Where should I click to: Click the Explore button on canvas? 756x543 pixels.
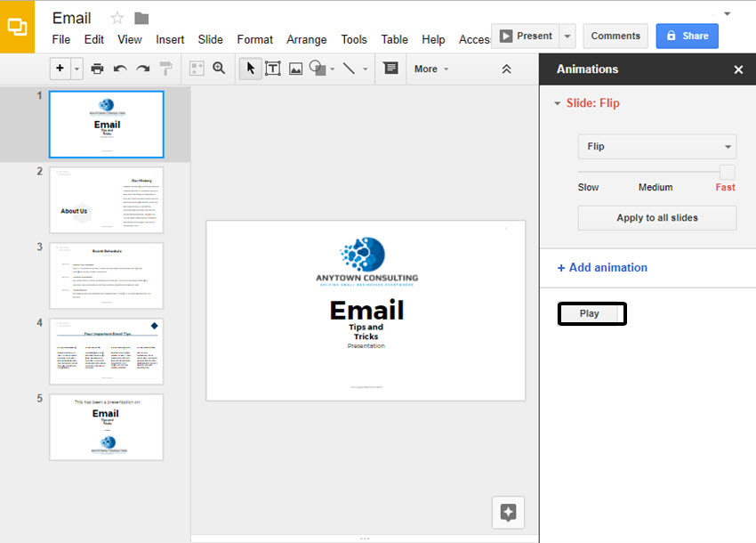click(508, 512)
